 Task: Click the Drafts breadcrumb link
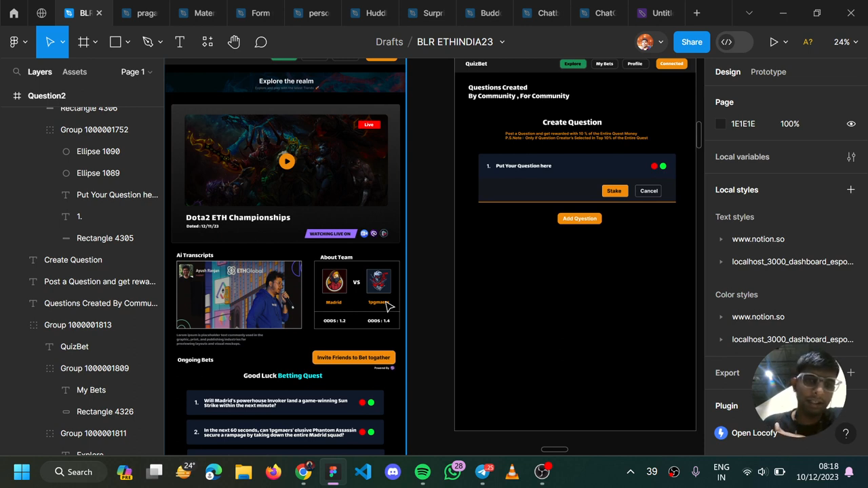[x=389, y=42]
